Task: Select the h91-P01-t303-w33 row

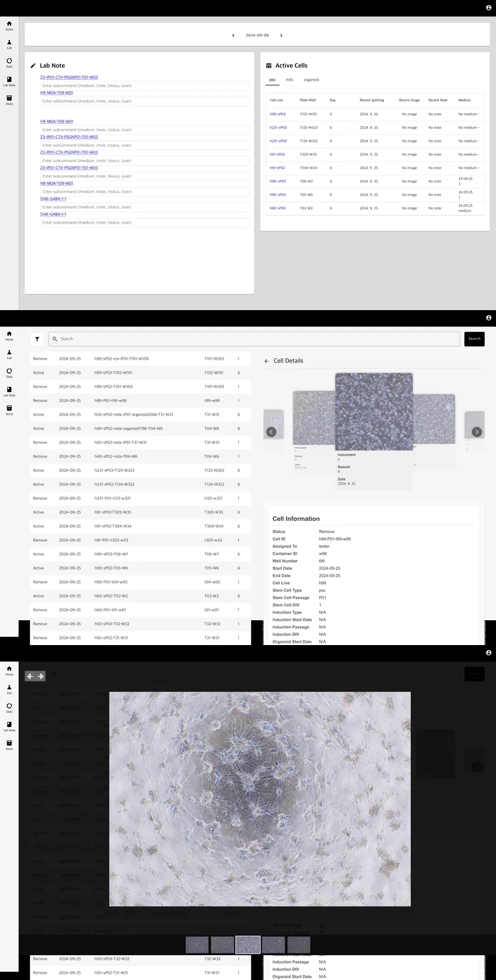Action: tap(140, 540)
